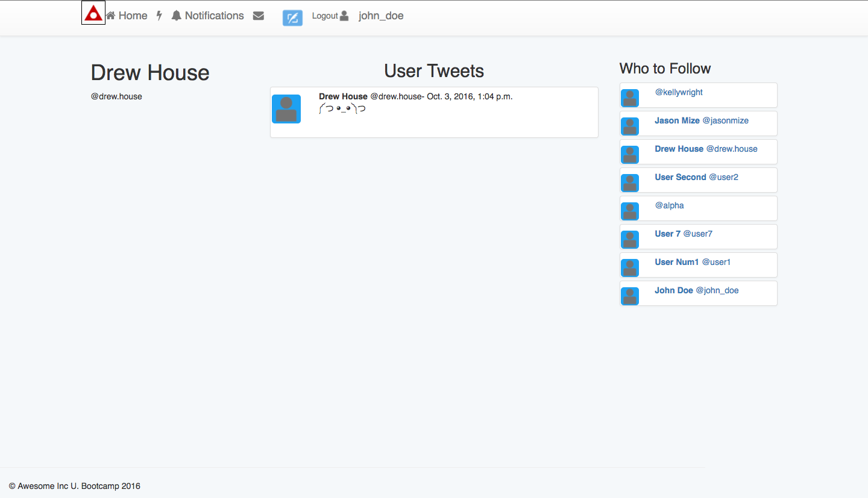The height and width of the screenshot is (498, 868).
Task: Click the bell Notifications icon
Action: click(176, 16)
